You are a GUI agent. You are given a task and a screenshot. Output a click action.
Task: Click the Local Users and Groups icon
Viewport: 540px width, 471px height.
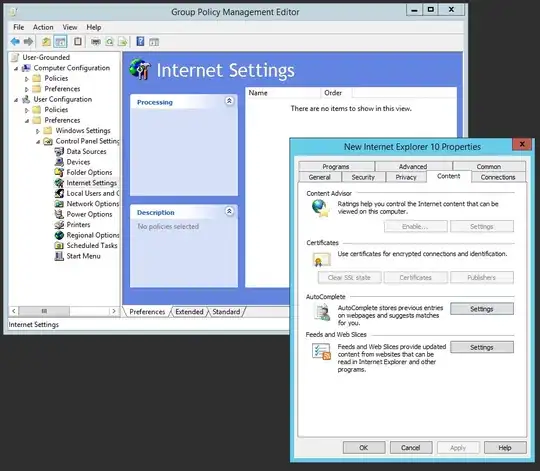coord(59,193)
